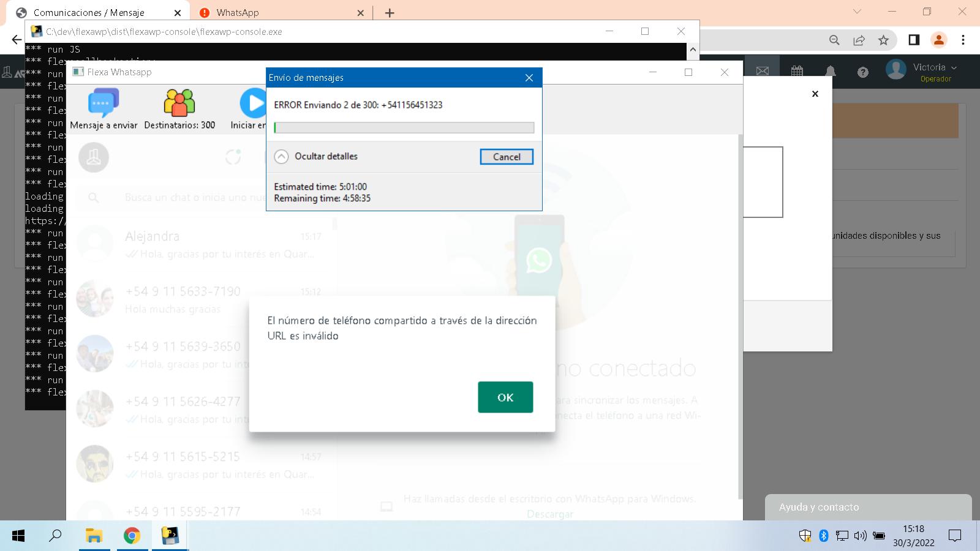
Task: Click the Iniciar envío play icon
Action: [253, 103]
